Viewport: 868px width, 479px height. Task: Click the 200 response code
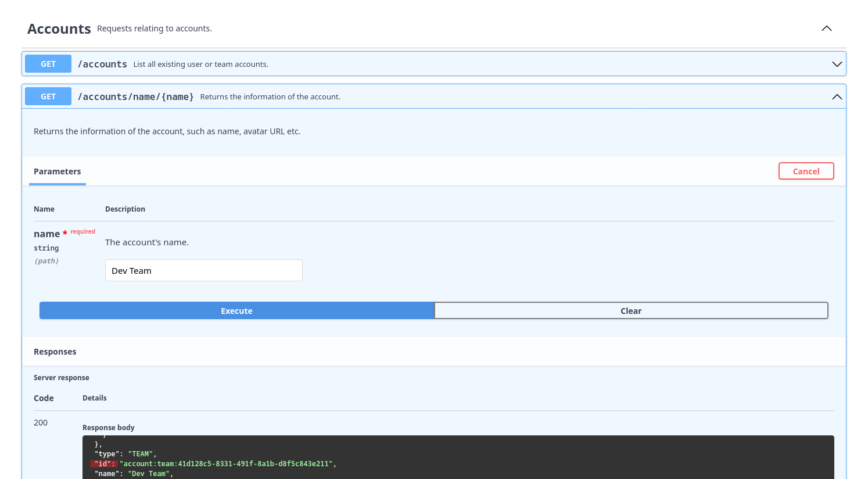point(41,423)
